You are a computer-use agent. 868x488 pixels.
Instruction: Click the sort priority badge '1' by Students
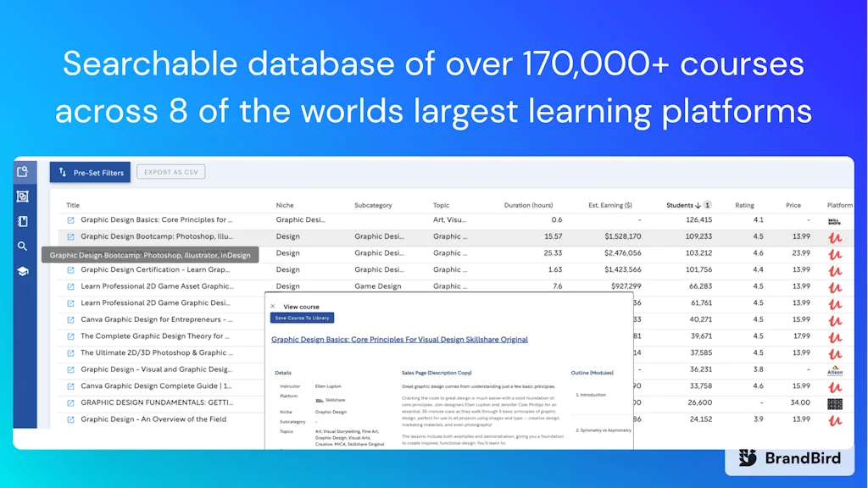tap(708, 205)
